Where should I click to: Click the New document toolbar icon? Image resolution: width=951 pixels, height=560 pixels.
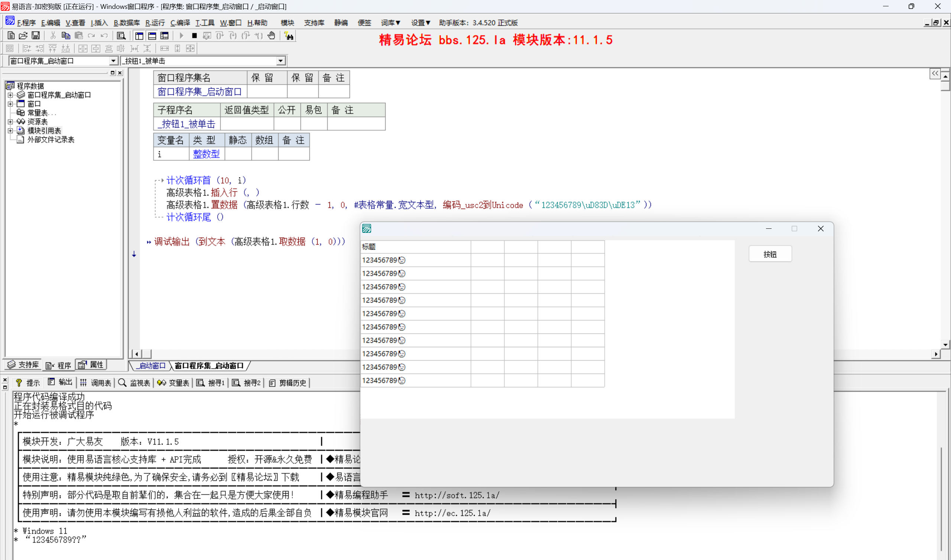[11, 36]
